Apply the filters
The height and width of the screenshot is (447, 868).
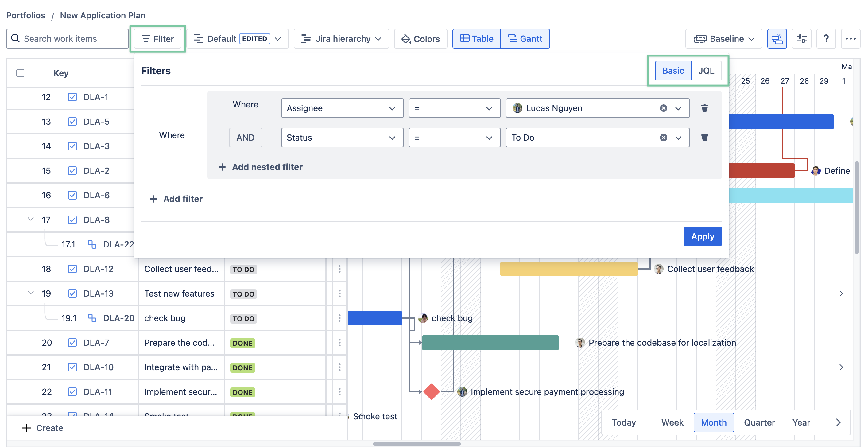click(x=702, y=236)
